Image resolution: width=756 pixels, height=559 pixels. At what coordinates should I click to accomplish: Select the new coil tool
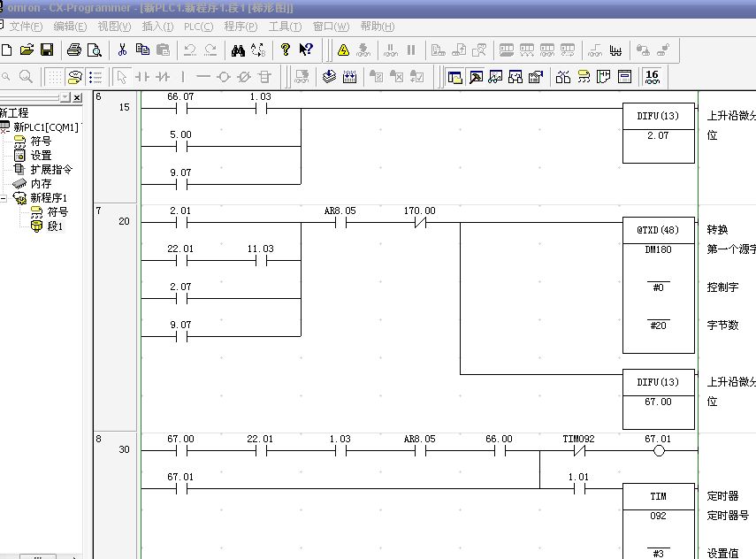pyautogui.click(x=224, y=77)
